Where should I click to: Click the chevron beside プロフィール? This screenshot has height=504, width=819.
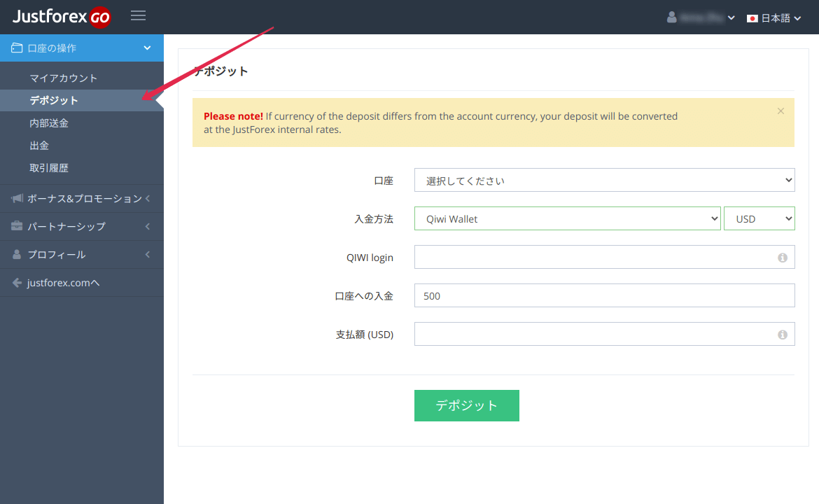(148, 255)
